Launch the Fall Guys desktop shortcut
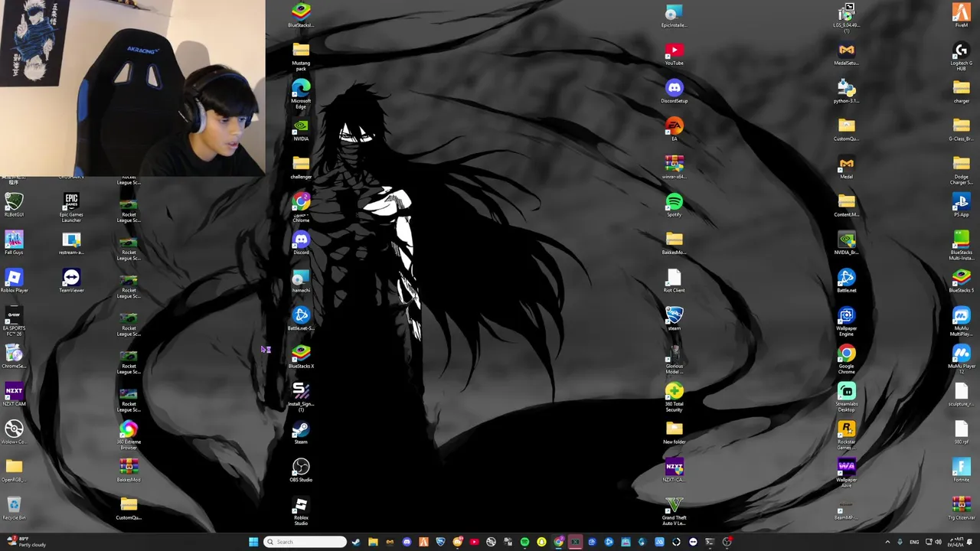Viewport: 980px width, 551px height. pos(14,243)
